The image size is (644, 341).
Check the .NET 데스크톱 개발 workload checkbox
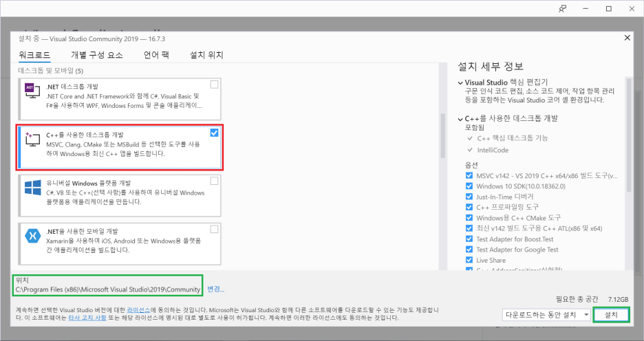point(214,85)
